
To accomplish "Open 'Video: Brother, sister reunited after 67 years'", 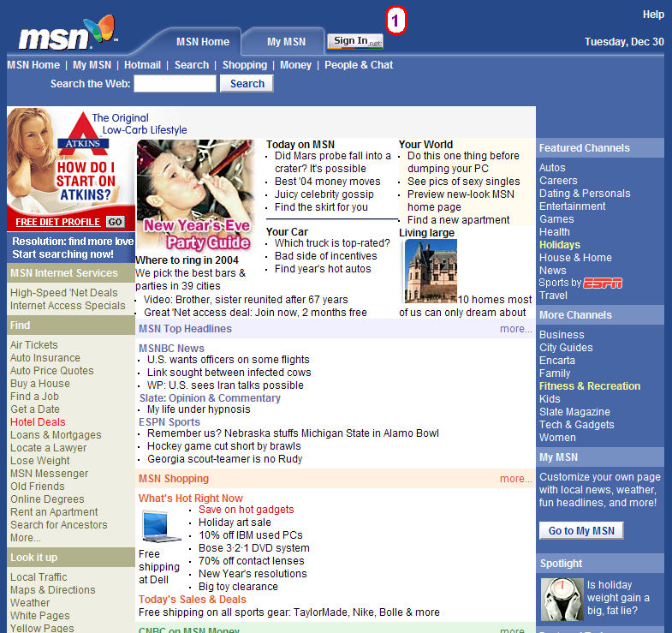I will pos(246,299).
